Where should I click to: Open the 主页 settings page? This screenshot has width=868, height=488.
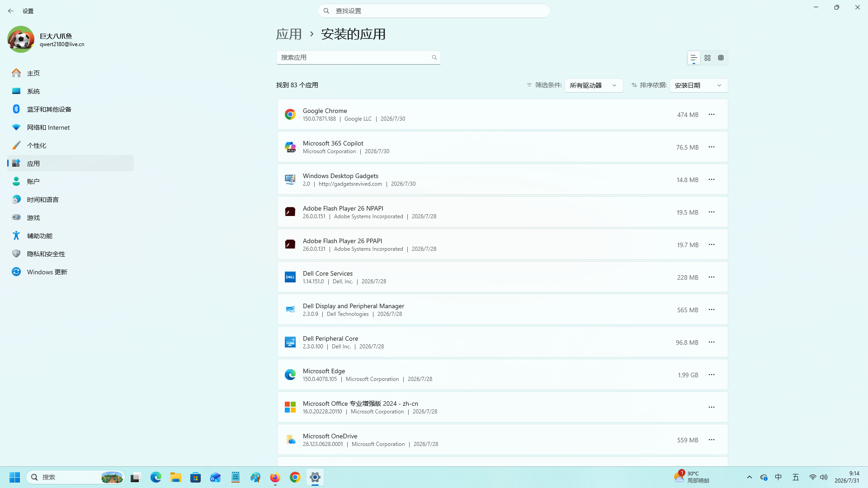[x=71, y=73]
